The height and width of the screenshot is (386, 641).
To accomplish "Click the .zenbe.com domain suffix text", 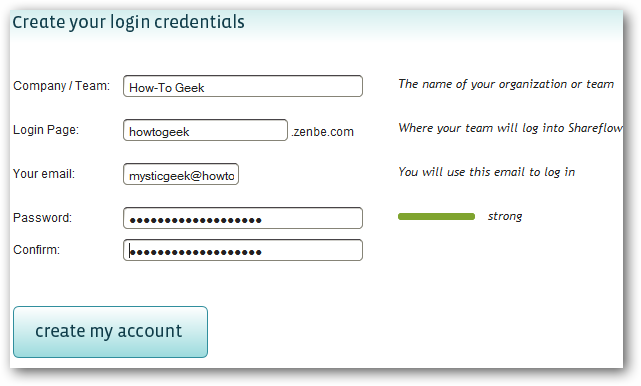I will point(322,132).
